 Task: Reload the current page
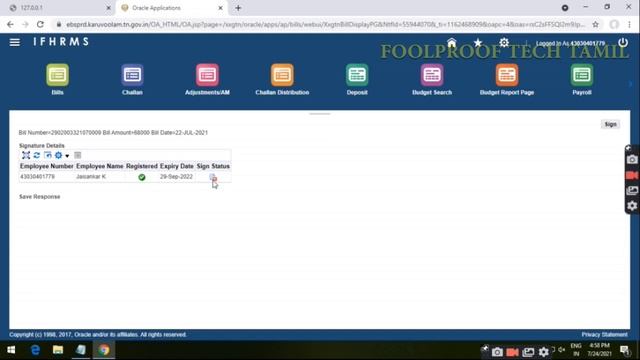(40, 24)
